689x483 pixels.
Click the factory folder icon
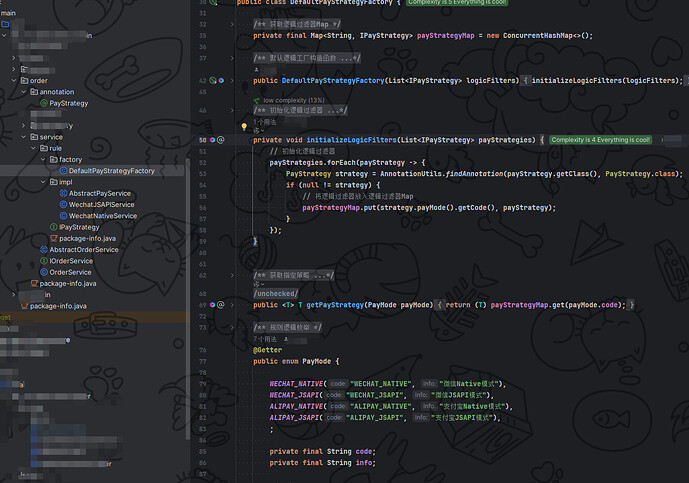(x=54, y=160)
